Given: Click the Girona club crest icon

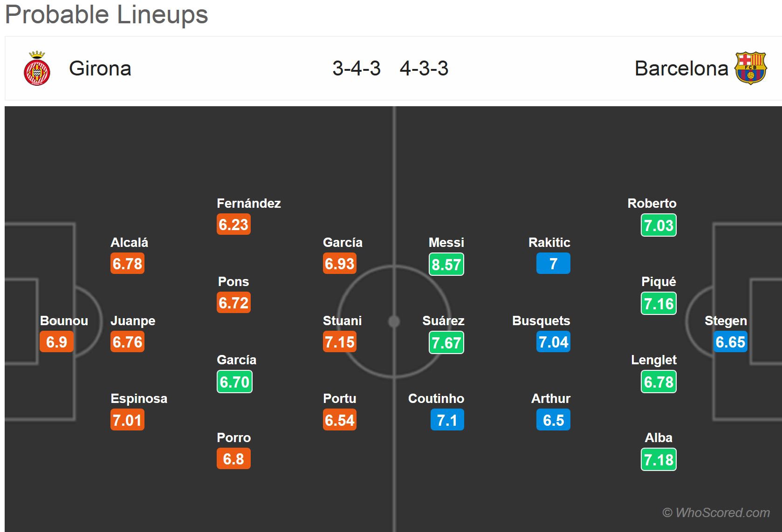Looking at the screenshot, I should 37,68.
